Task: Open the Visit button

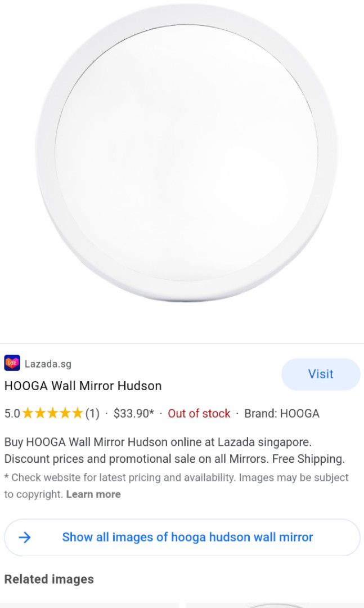Action: [321, 374]
